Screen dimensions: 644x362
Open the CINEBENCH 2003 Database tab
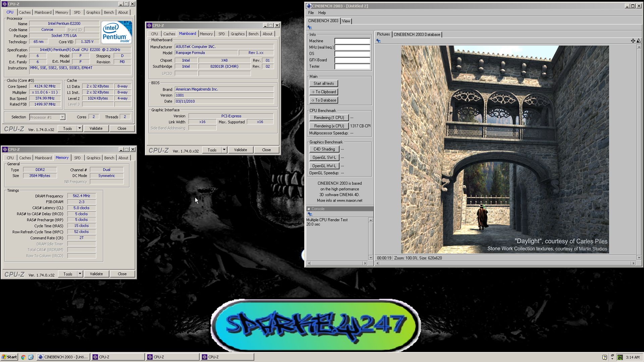[417, 35]
